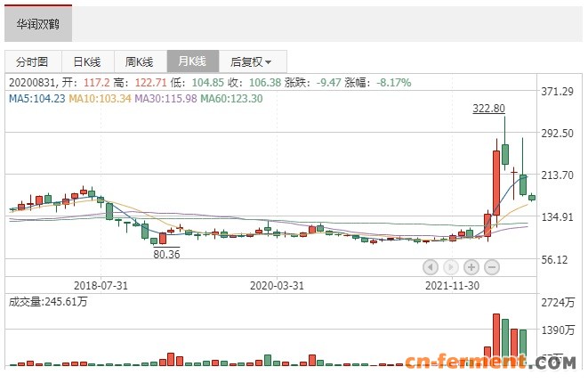The width and height of the screenshot is (588, 383).
Task: Zoom in the chart with the plus icon
Action: [x=471, y=266]
